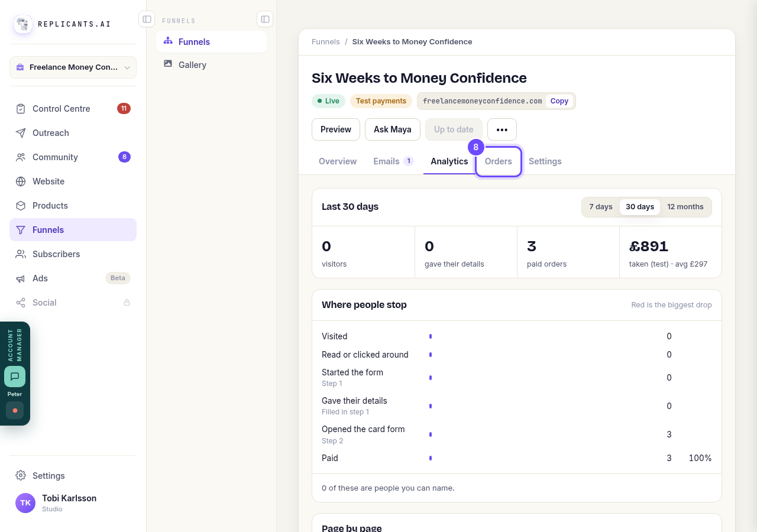Click the red record dot button

point(15,410)
